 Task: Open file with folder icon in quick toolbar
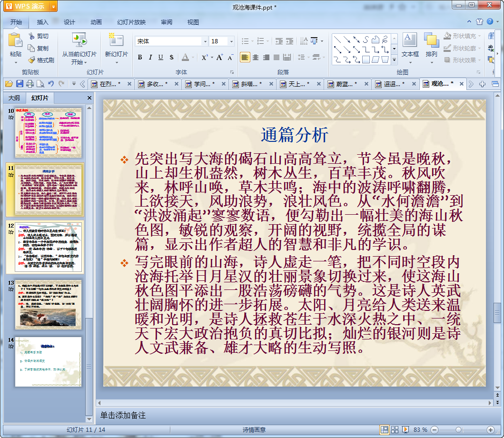(9, 84)
